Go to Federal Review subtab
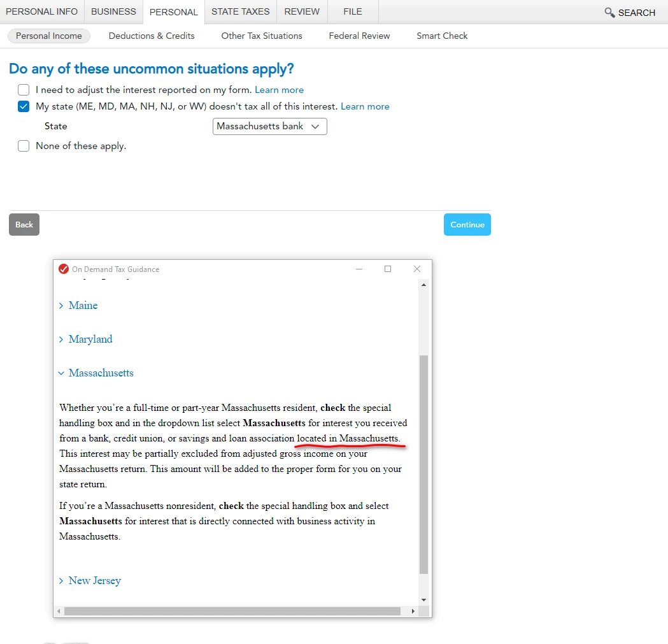The image size is (668, 644). click(359, 36)
